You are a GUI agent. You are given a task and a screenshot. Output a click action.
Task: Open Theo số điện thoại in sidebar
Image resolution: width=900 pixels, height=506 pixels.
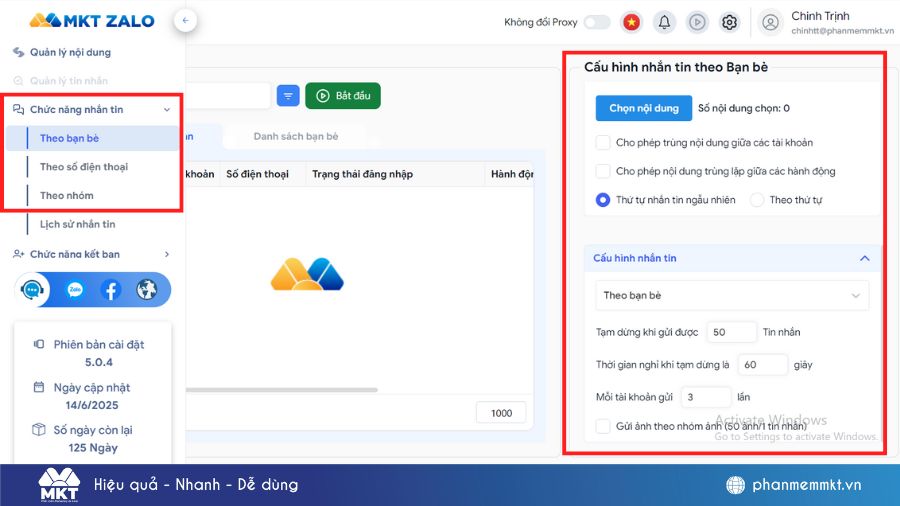[84, 167]
